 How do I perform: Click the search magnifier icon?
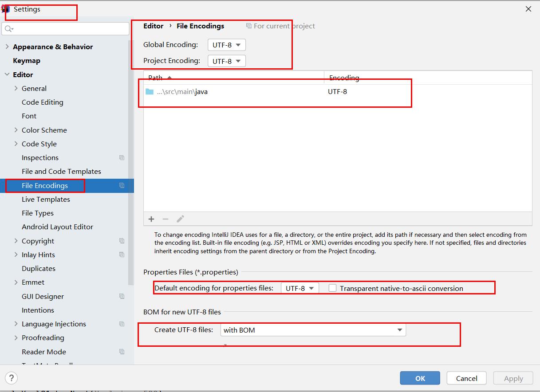pos(9,29)
